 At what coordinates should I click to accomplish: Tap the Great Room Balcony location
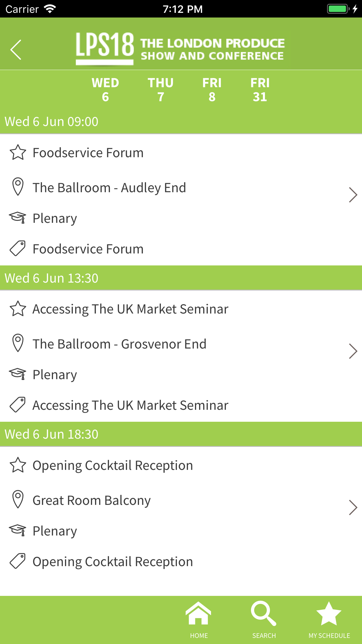pyautogui.click(x=92, y=500)
